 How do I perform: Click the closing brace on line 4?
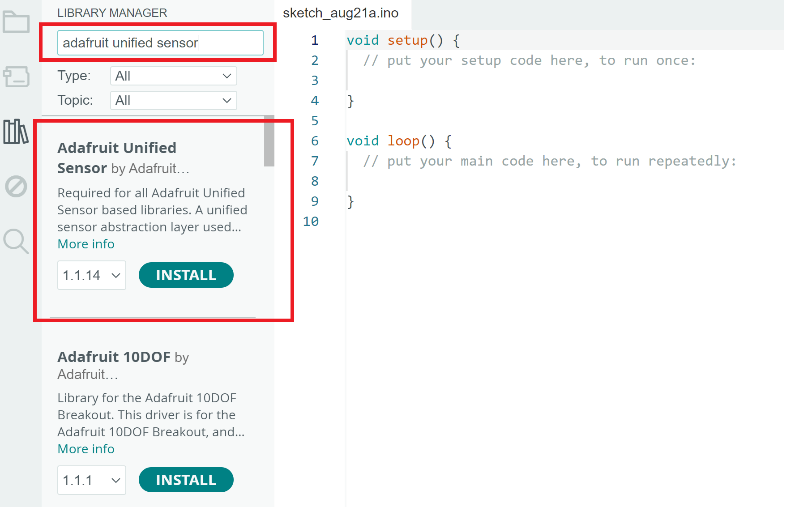click(350, 101)
